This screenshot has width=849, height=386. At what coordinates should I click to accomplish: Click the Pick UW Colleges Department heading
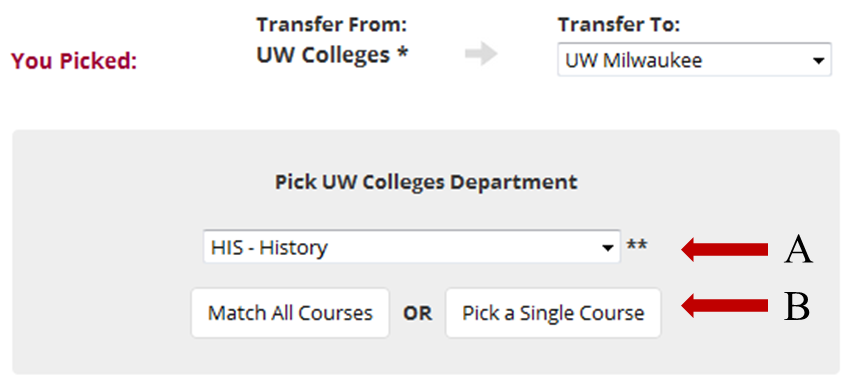point(426,182)
